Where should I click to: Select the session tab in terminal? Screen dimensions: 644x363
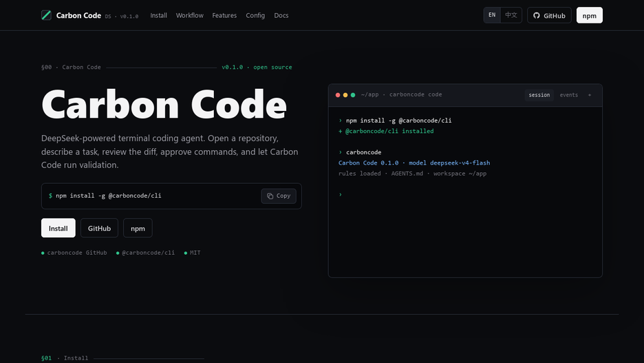pos(539,95)
